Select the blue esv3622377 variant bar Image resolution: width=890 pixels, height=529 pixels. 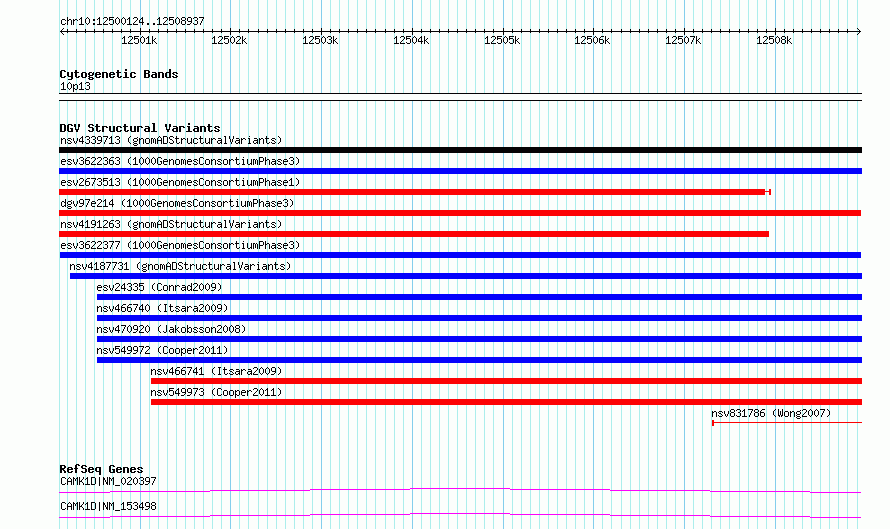[460, 255]
